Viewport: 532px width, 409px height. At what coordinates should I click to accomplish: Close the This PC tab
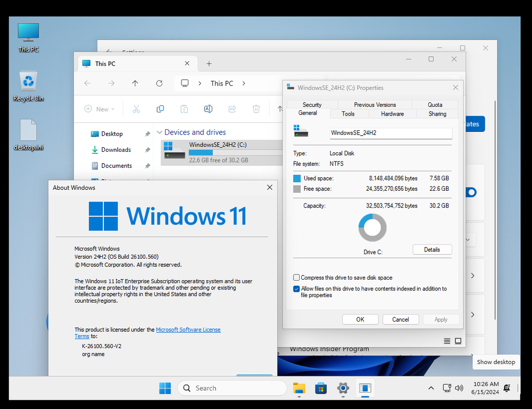click(187, 63)
